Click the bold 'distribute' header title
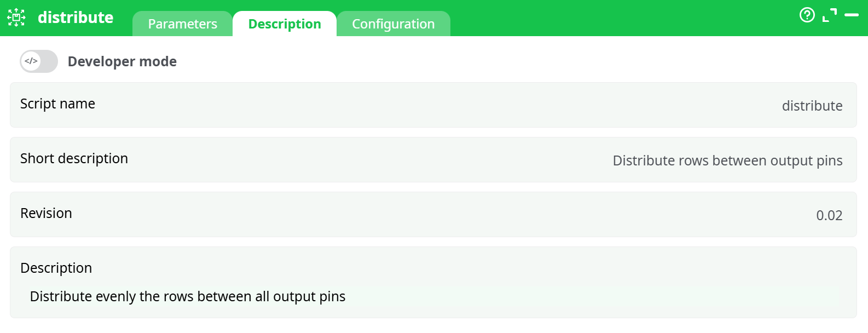Viewport: 868px width, 333px height. point(76,18)
